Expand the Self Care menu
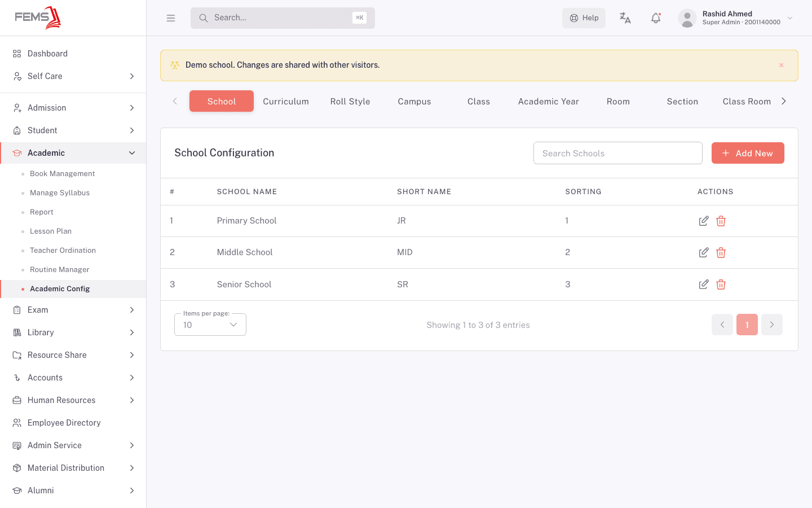Screen dimensions: 812x508 point(73,76)
